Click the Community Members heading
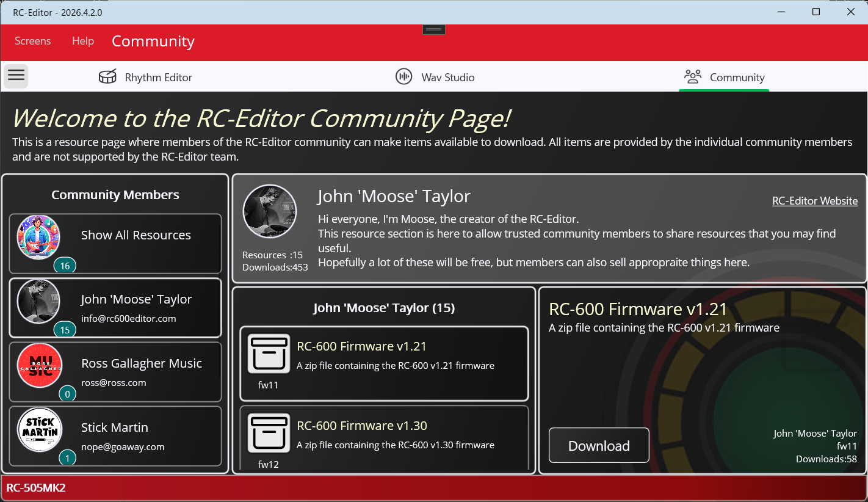The image size is (868, 502). click(x=115, y=195)
